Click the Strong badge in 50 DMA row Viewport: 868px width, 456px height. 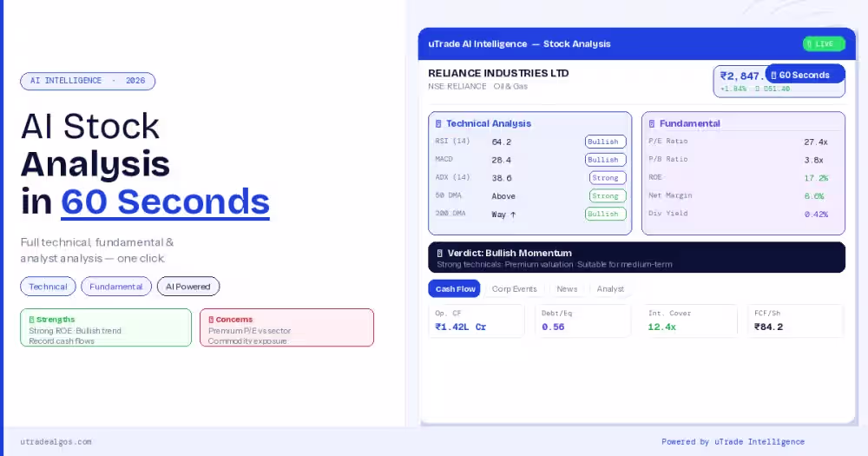(608, 195)
